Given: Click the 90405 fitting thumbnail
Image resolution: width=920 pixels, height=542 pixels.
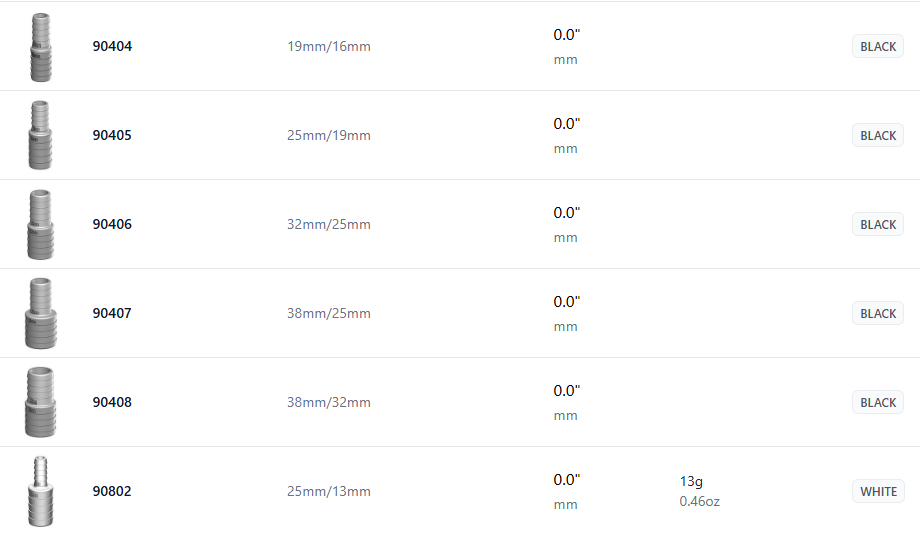Looking at the screenshot, I should click(x=40, y=135).
